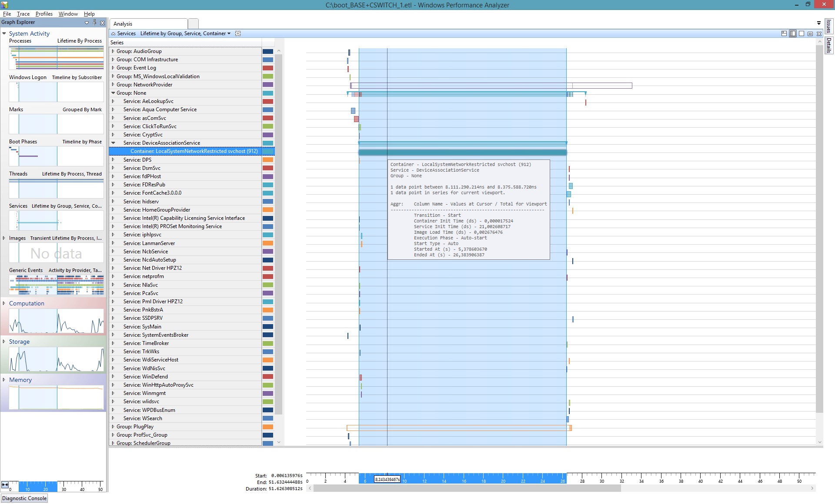Open the Trace menu
Screen dimensions: 835x504
tap(23, 14)
